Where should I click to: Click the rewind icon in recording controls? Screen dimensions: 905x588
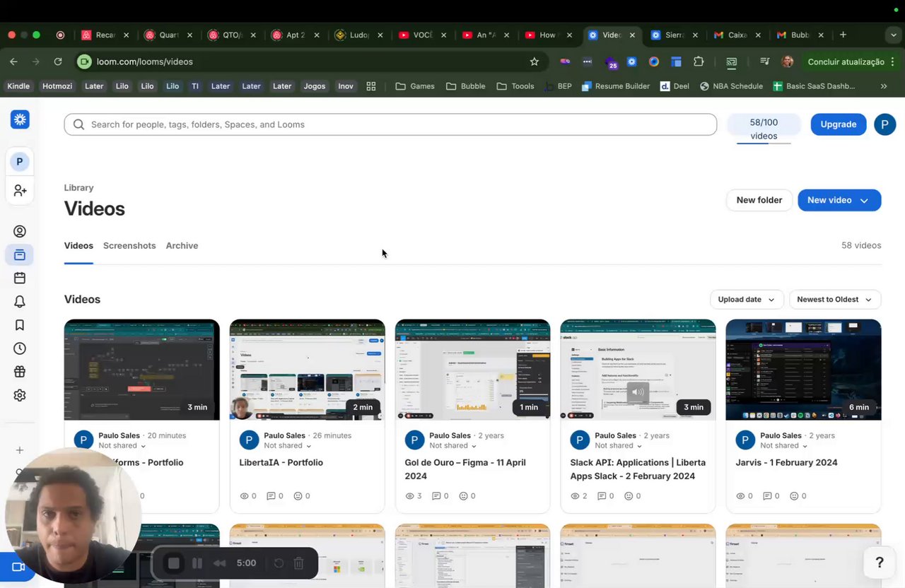point(220,563)
